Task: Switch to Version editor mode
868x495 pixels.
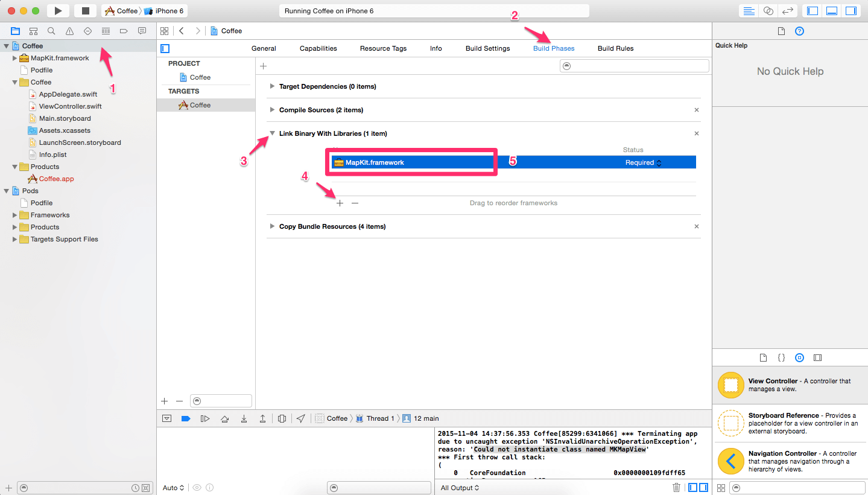Action: [787, 11]
